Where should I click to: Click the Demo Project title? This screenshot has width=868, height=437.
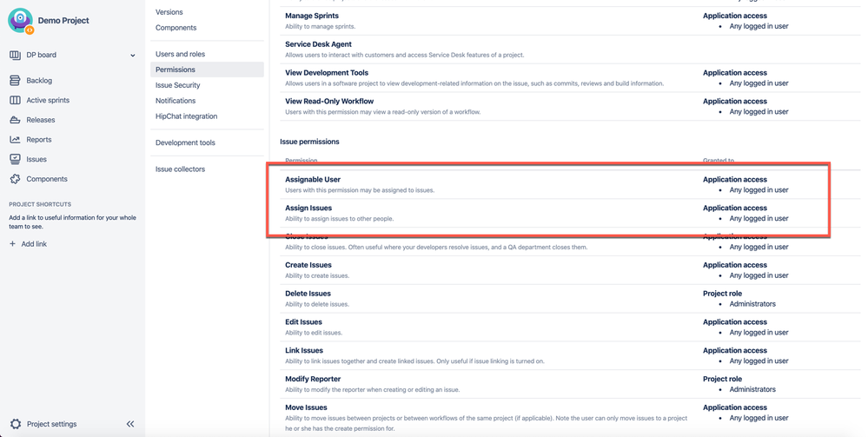(x=63, y=21)
